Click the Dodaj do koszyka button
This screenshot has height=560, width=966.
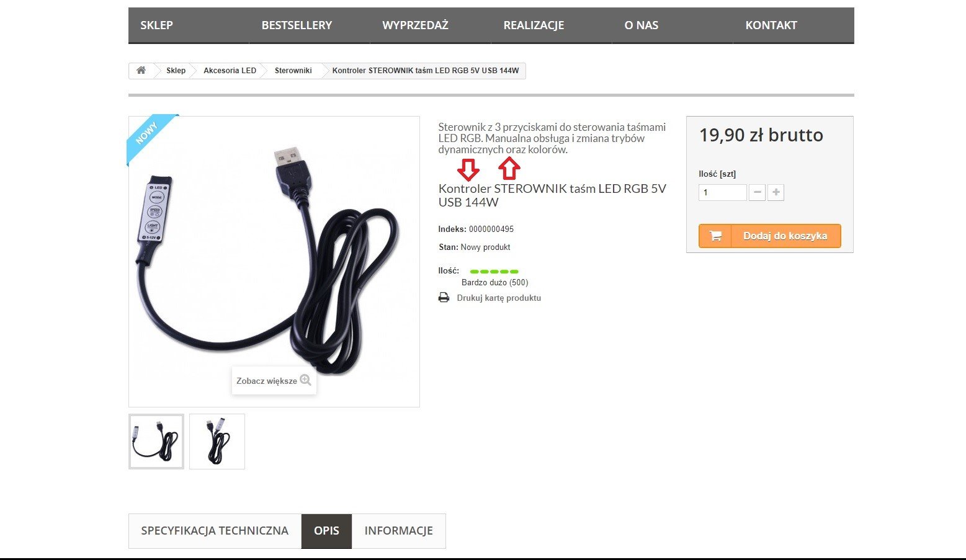(x=769, y=236)
